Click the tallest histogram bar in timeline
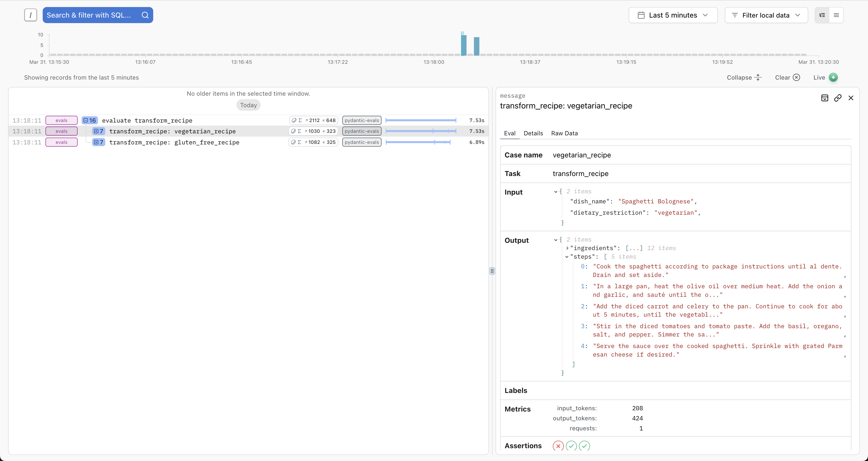This screenshot has width=868, height=461. tap(464, 45)
